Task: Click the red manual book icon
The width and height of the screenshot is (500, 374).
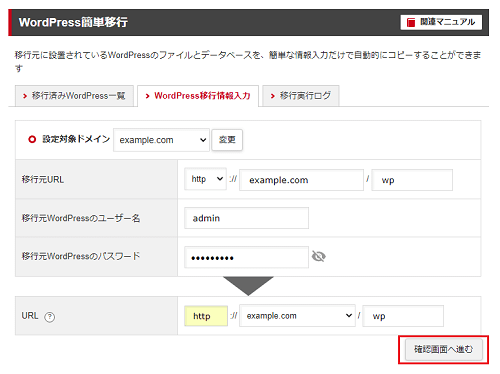Action: pyautogui.click(x=411, y=22)
